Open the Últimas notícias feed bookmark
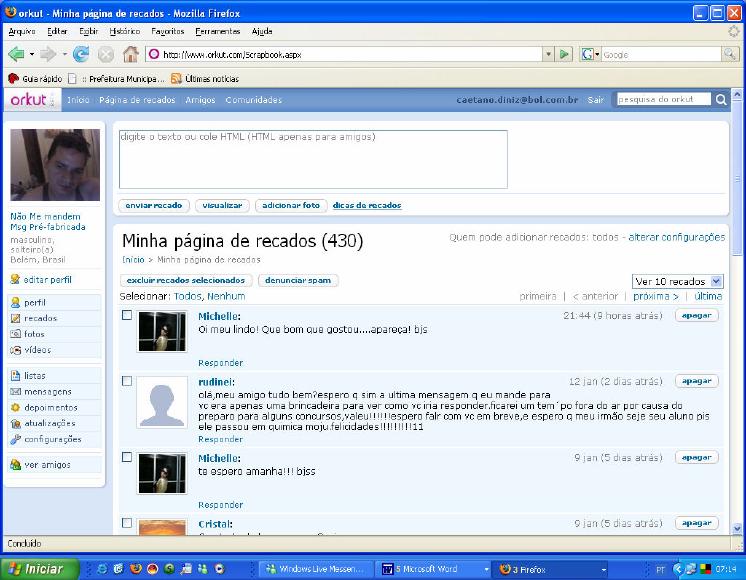Viewport: 746px width, 580px height. (x=205, y=79)
